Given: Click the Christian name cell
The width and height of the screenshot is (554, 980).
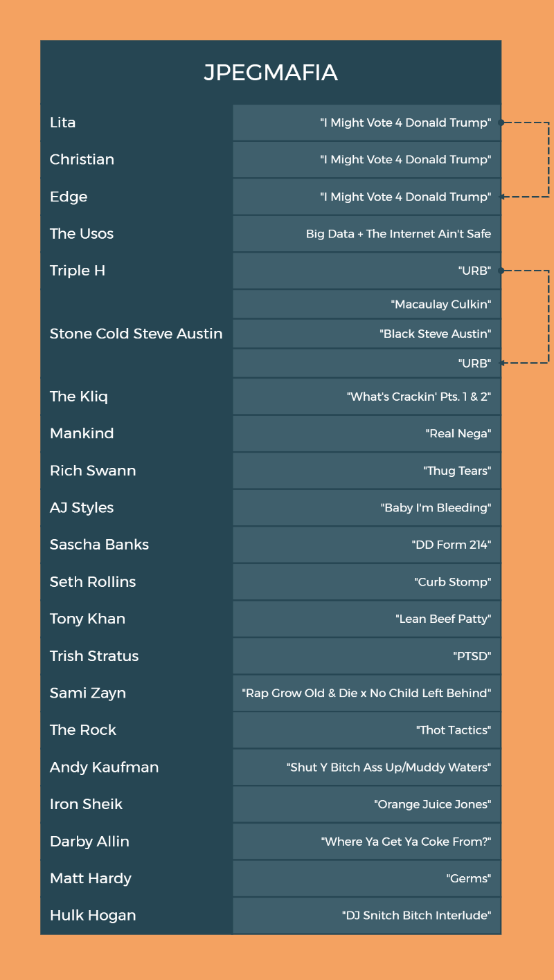Looking at the screenshot, I should pyautogui.click(x=82, y=159).
